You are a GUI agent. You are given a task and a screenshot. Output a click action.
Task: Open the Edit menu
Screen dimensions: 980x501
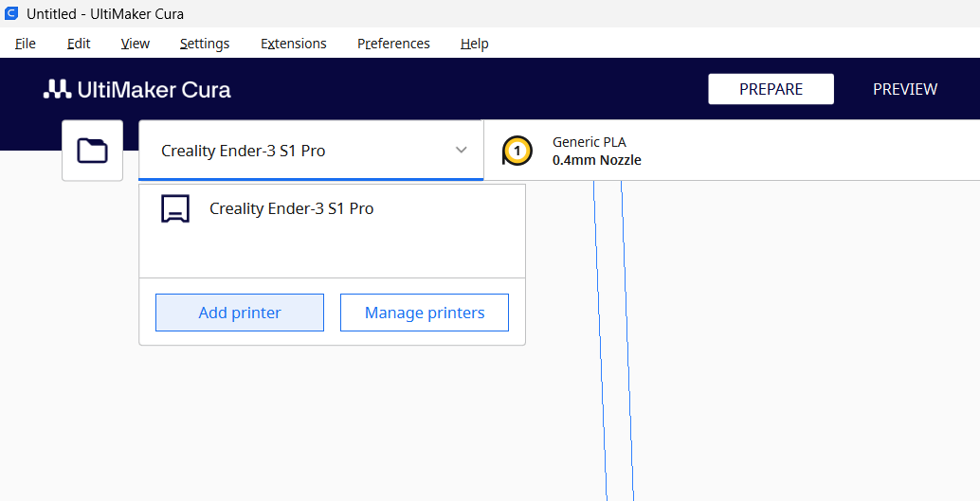point(79,44)
